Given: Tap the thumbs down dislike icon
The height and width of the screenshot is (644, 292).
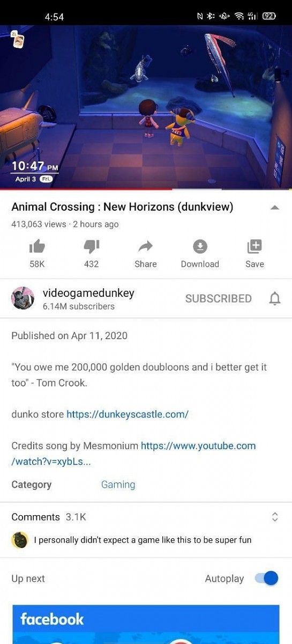Looking at the screenshot, I should pos(91,247).
